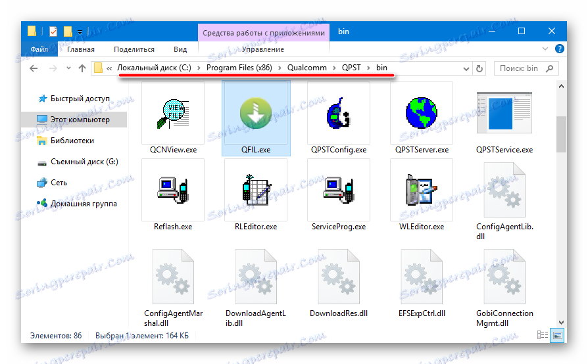
Task: Navigate to QPST breadcrumb
Action: (x=351, y=68)
